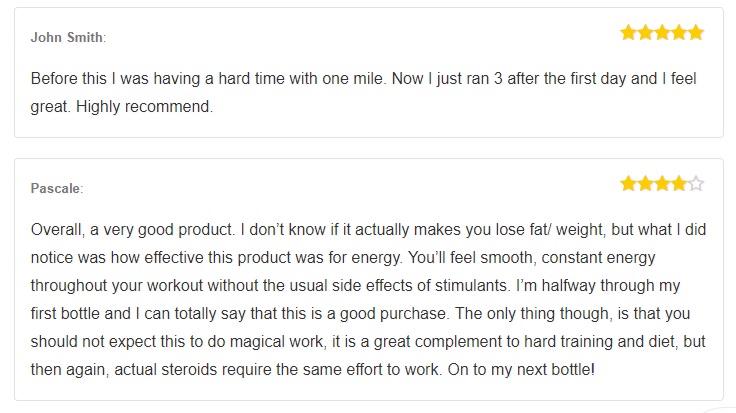736x413 pixels.
Task: Click the fifth star in John Smith's rating
Action: pyautogui.click(x=696, y=33)
